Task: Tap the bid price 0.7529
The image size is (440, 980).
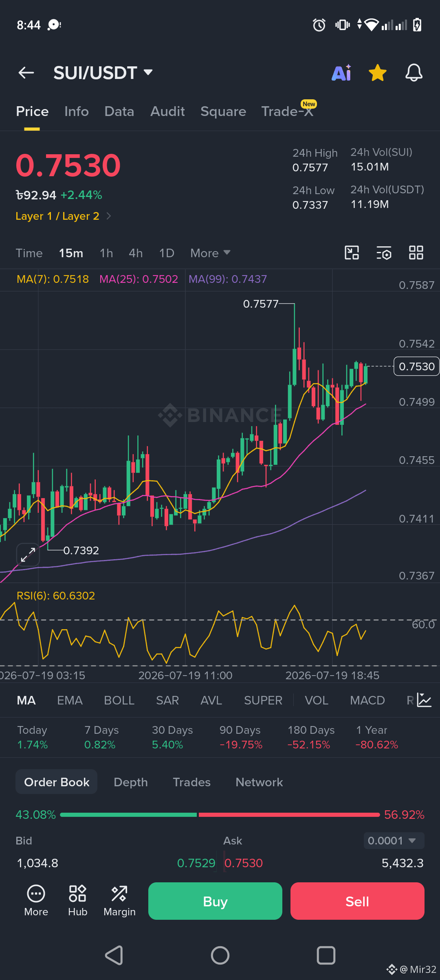Action: 196,863
